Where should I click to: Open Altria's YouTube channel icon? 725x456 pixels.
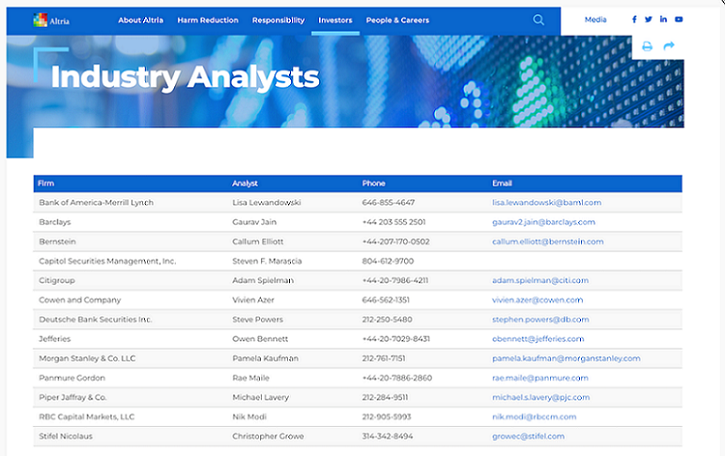coord(678,19)
